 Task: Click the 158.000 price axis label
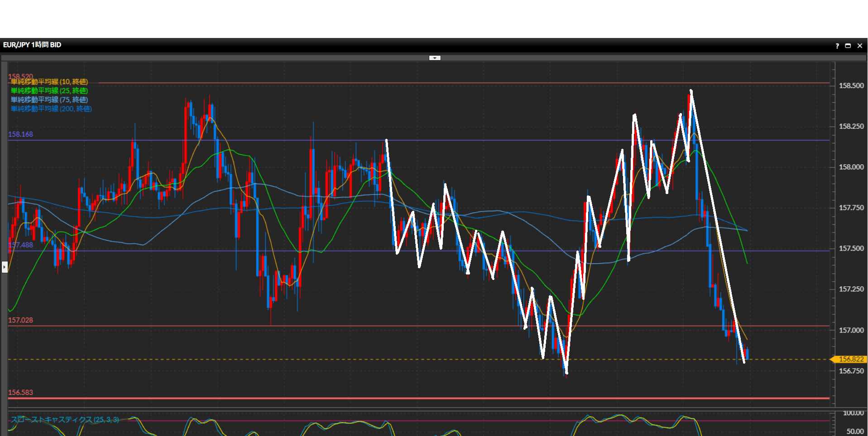pos(851,167)
